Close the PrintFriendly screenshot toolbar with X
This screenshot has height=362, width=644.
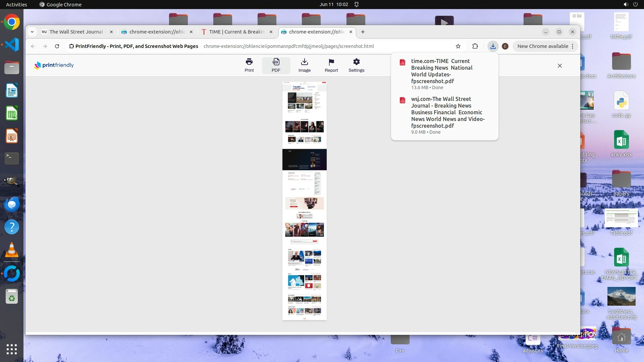tap(559, 66)
